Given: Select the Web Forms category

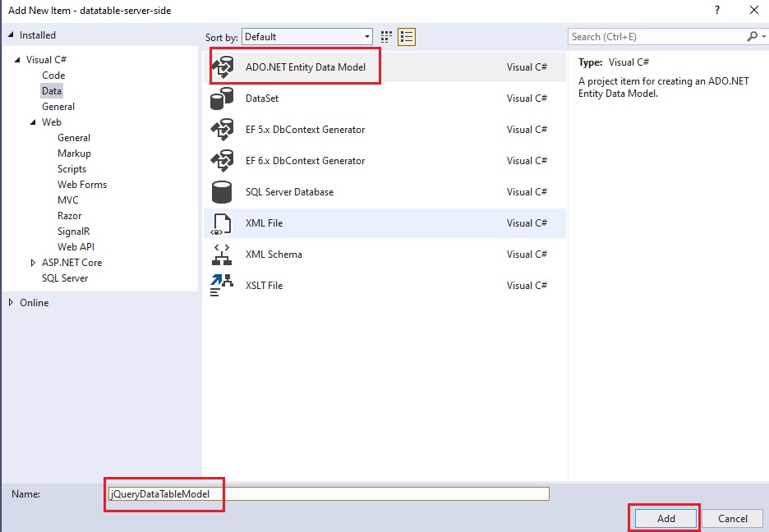Looking at the screenshot, I should click(x=82, y=185).
